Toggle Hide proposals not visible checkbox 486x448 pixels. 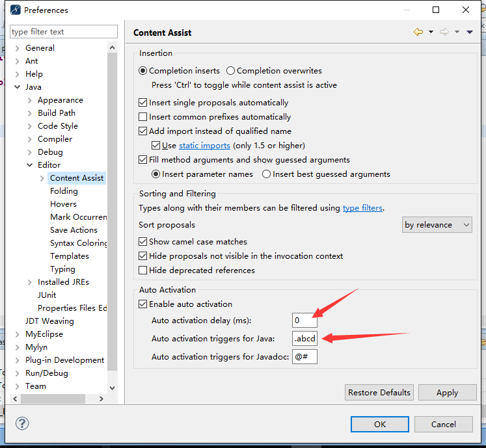pos(142,256)
